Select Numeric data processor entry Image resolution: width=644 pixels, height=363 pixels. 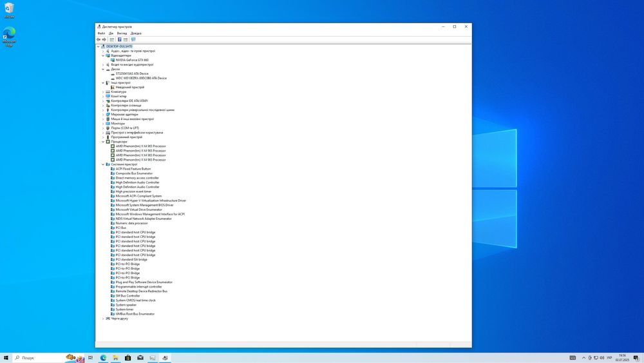tap(131, 223)
